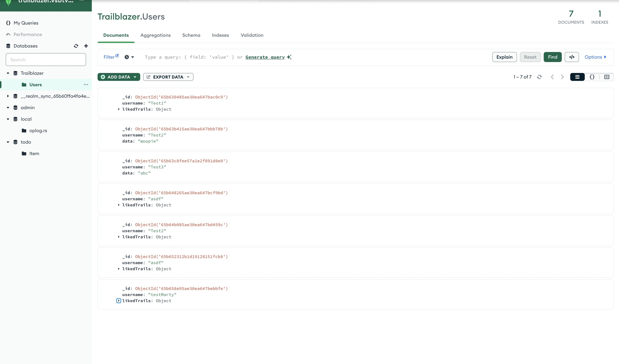Switch to JSON view of documents
This screenshot has height=364, width=619.
click(592, 77)
